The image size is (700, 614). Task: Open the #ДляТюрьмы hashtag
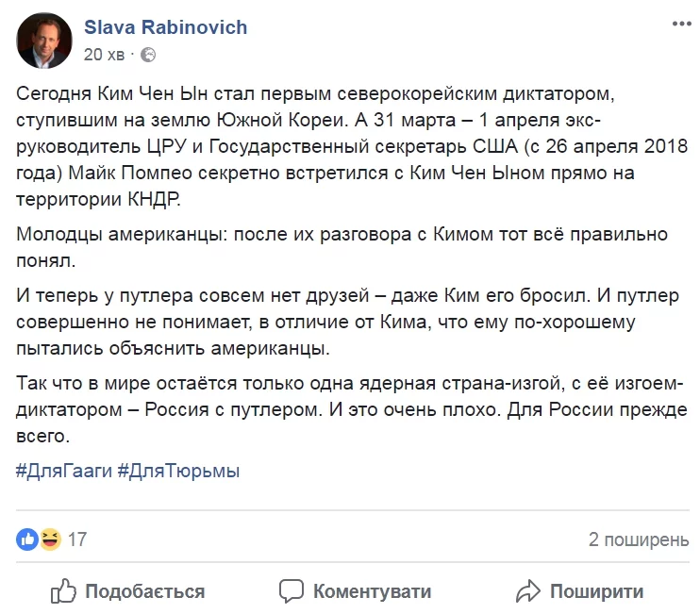[178, 471]
